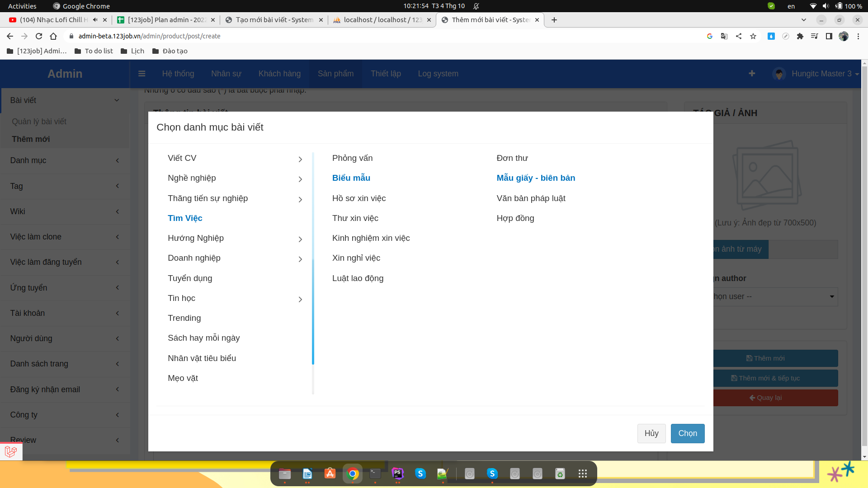The height and width of the screenshot is (488, 868).
Task: Open PhpStorm from the dock
Action: coord(397,474)
